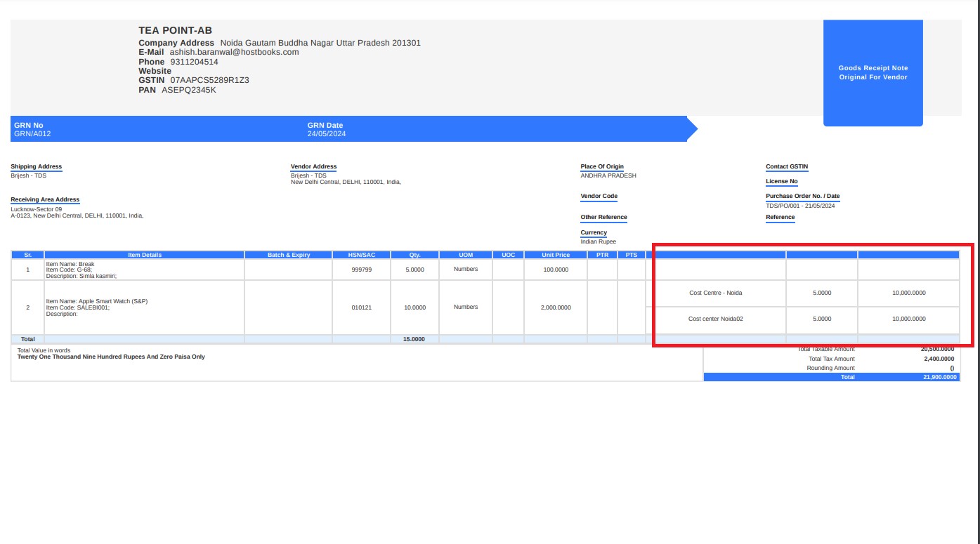The height and width of the screenshot is (544, 980).
Task: Select Brijesh - TDS under Shipping Address
Action: click(x=28, y=175)
